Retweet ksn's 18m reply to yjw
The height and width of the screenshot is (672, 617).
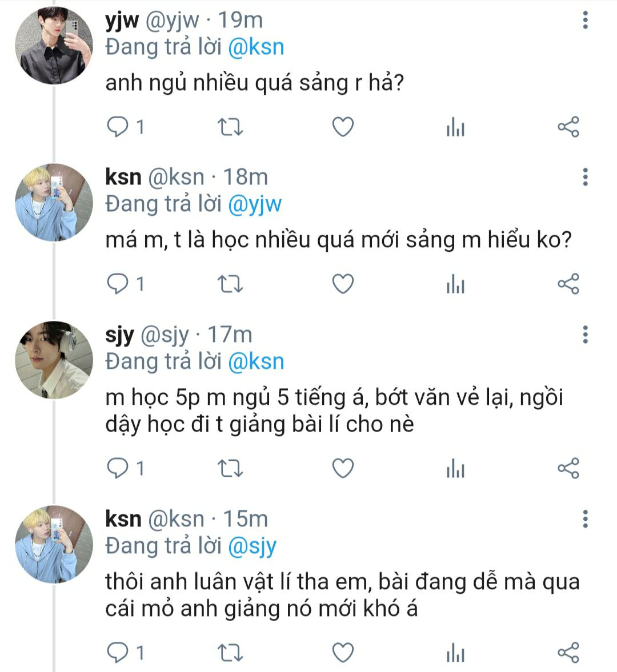coord(231,284)
